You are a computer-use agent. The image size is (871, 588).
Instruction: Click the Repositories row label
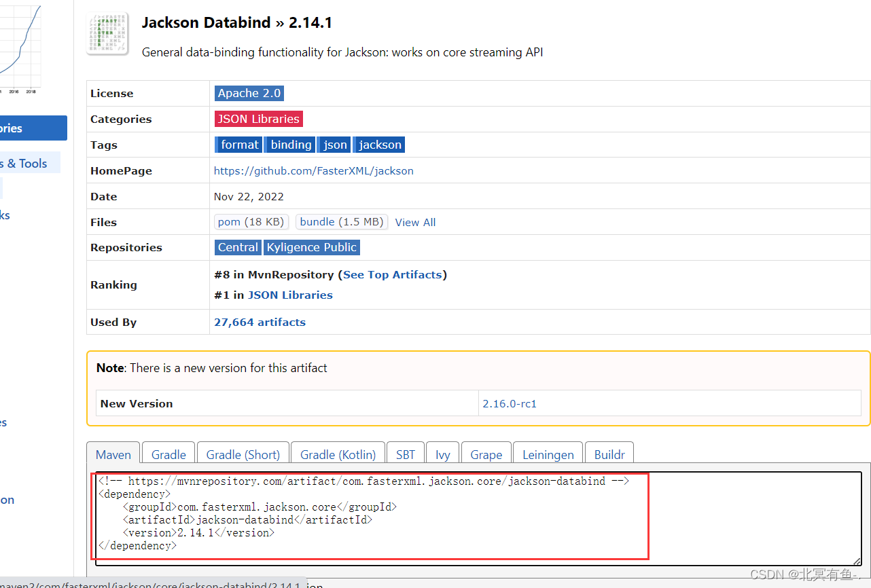click(126, 247)
